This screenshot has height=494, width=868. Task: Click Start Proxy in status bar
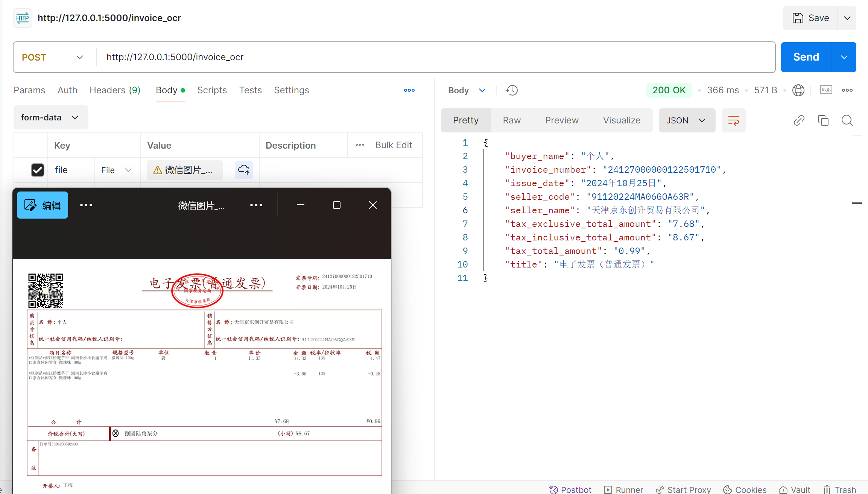(683, 489)
